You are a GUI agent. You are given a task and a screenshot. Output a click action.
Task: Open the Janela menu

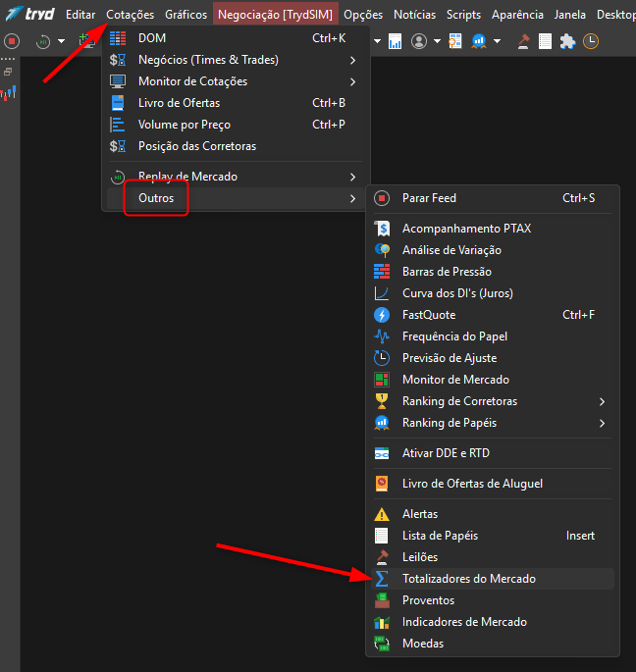click(x=569, y=15)
